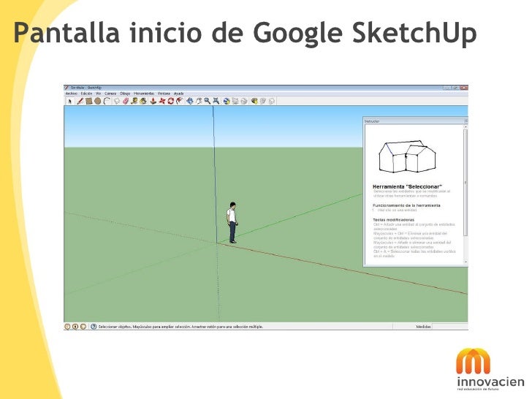Open the Ayuda menu
This screenshot has height=399, width=532.
coord(179,94)
